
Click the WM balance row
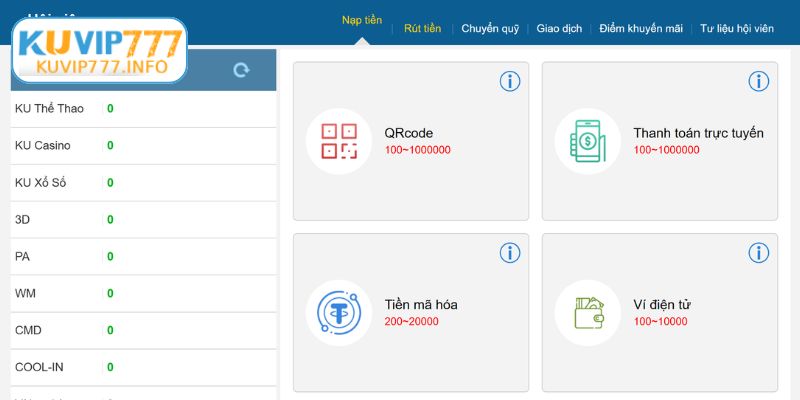143,294
